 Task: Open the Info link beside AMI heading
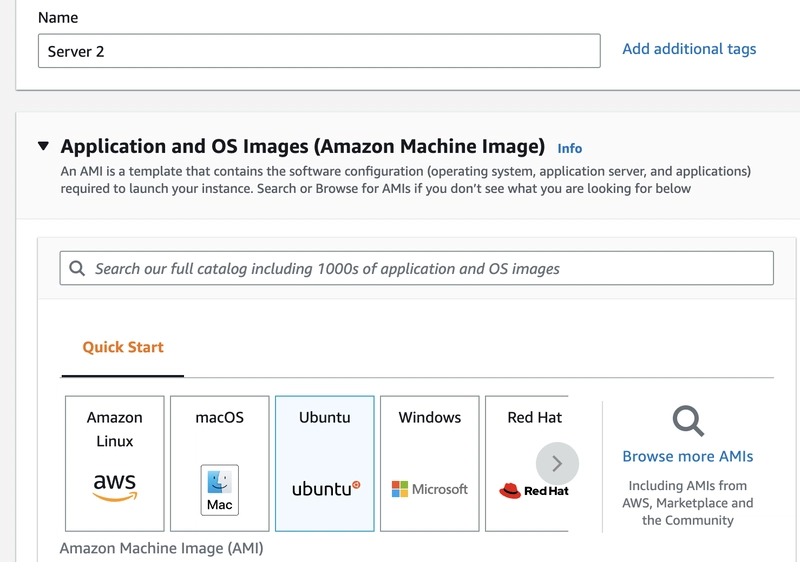click(569, 148)
